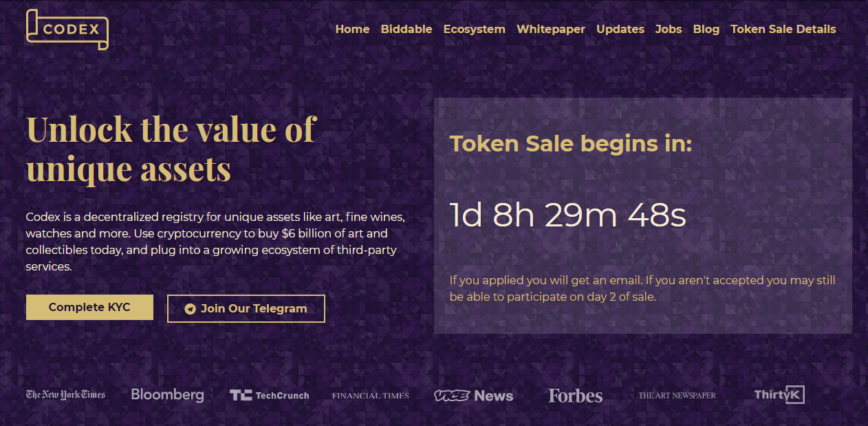Click the ThirtyK logo
Screen dimensions: 868x426
click(x=779, y=394)
